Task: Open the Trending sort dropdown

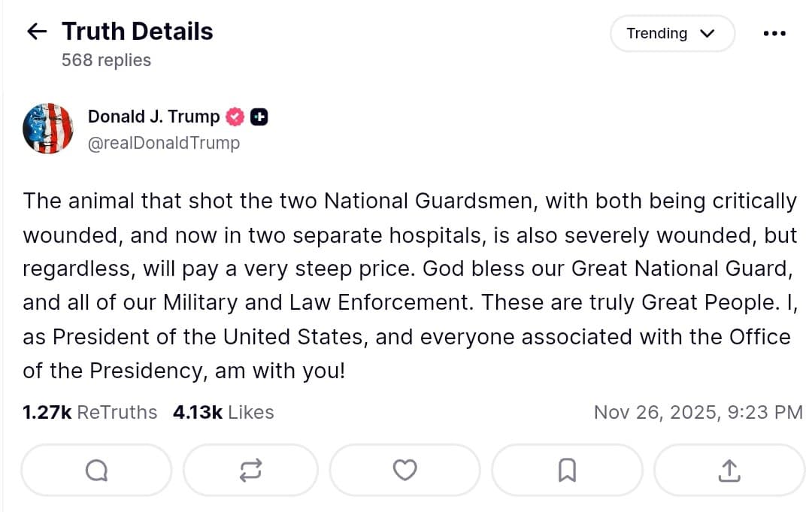Action: pos(672,33)
